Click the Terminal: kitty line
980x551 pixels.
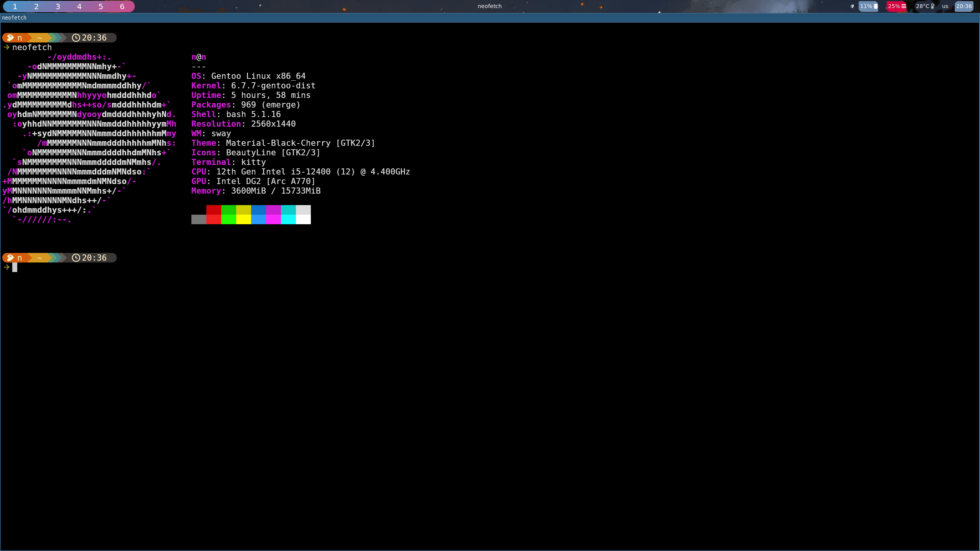pos(229,162)
